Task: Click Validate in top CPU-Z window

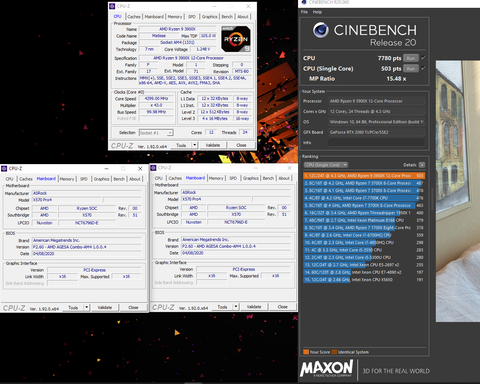Action: tap(213, 145)
